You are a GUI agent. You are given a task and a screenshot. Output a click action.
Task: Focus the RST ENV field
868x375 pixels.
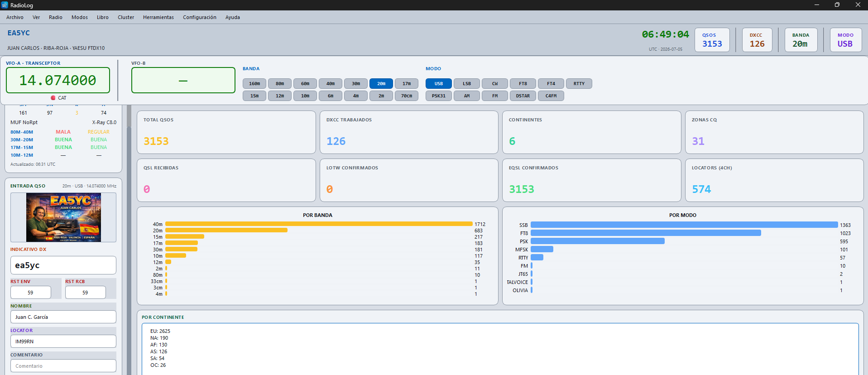click(30, 293)
